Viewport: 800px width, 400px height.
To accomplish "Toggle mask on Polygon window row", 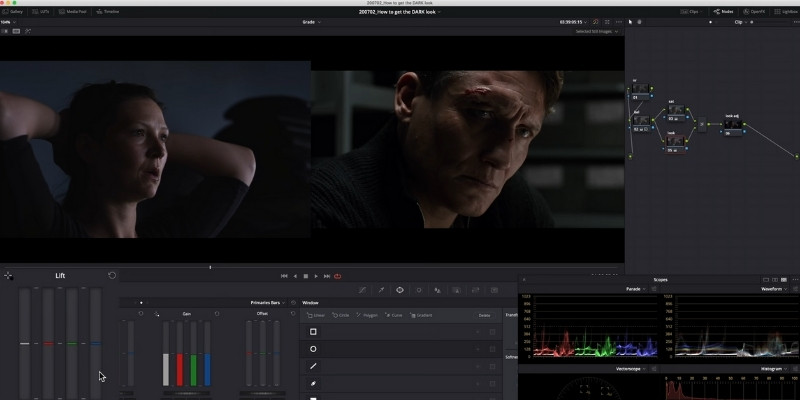I will [x=492, y=366].
